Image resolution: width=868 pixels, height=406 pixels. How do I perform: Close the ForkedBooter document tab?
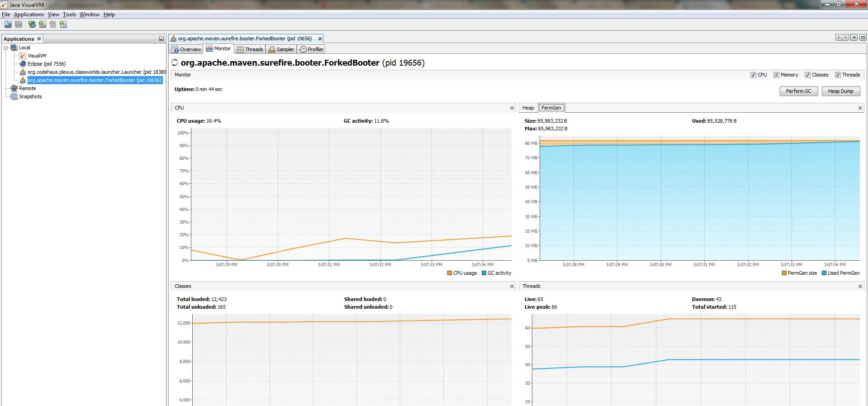point(320,39)
